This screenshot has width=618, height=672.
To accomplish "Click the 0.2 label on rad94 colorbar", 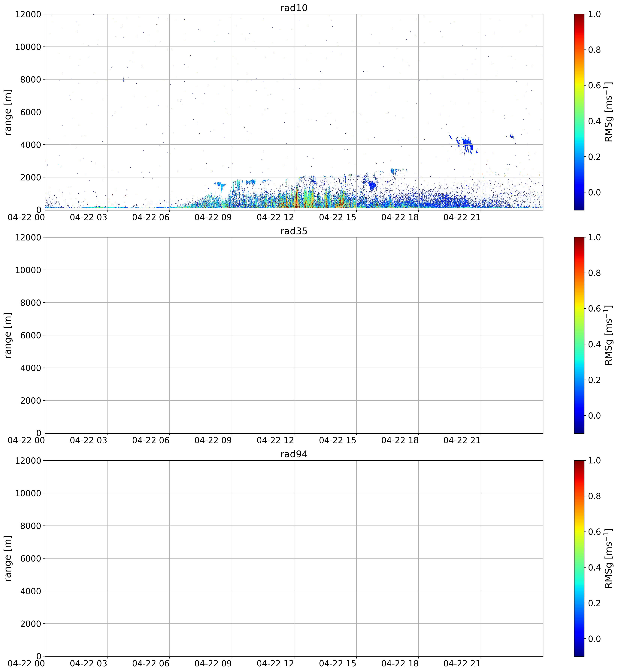I will click(595, 603).
